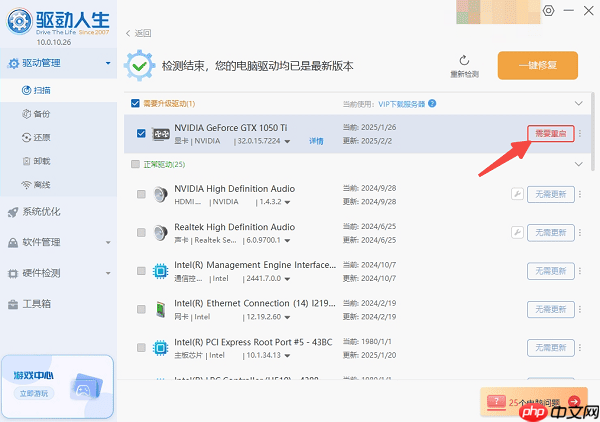Open 系统优化 in the sidebar
This screenshot has height=422, width=600.
pyautogui.click(x=59, y=212)
